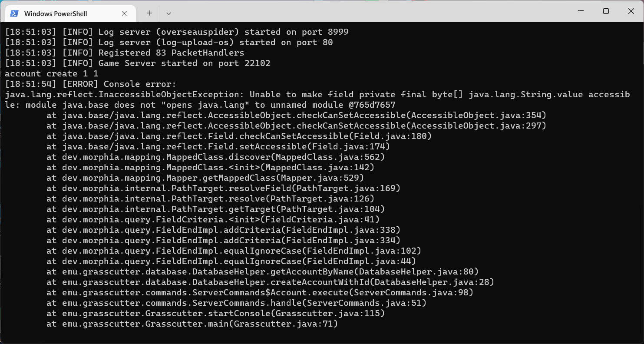Click the PowerShell icon on the tab
This screenshot has height=344, width=644.
pos(14,13)
